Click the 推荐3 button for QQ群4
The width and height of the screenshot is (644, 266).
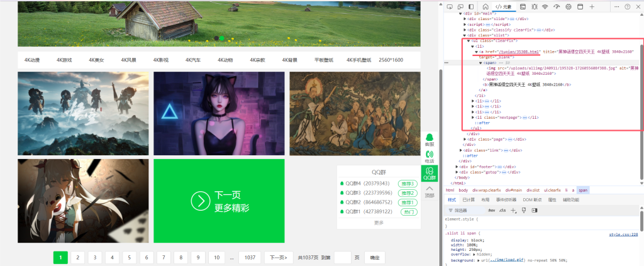pyautogui.click(x=408, y=184)
